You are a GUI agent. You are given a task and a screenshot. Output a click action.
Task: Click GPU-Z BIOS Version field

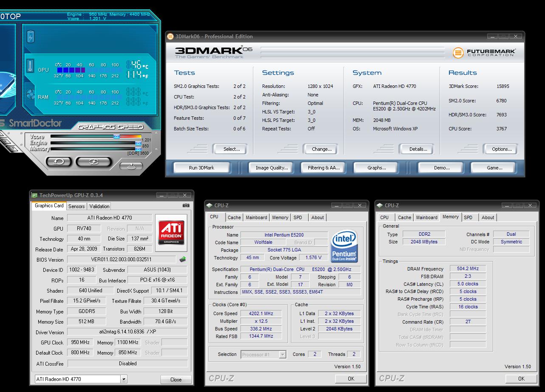pyautogui.click(x=121, y=259)
